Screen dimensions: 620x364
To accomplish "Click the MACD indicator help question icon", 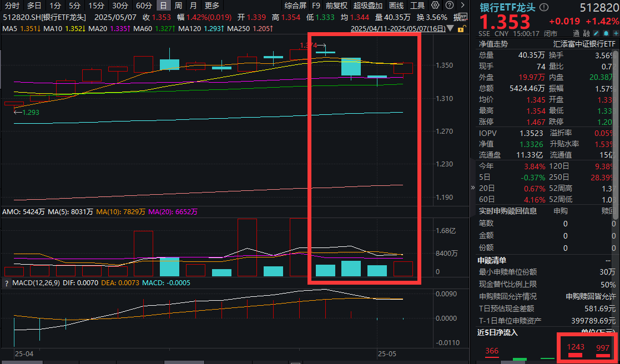I will (7, 284).
